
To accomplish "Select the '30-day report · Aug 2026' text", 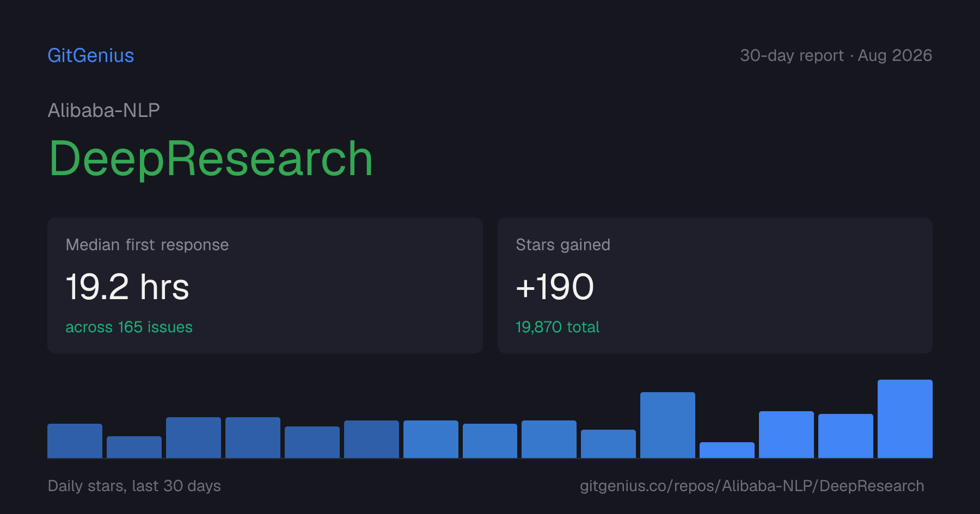I will pos(836,55).
